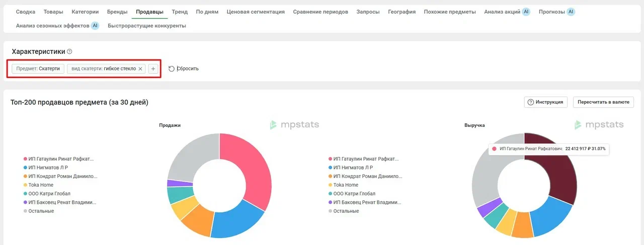This screenshot has width=644, height=245.
Task: Click the Сбросить reset button
Action: 184,68
